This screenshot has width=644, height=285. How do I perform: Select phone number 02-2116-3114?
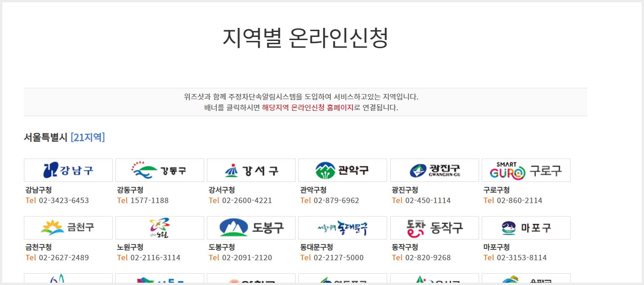[x=155, y=258]
